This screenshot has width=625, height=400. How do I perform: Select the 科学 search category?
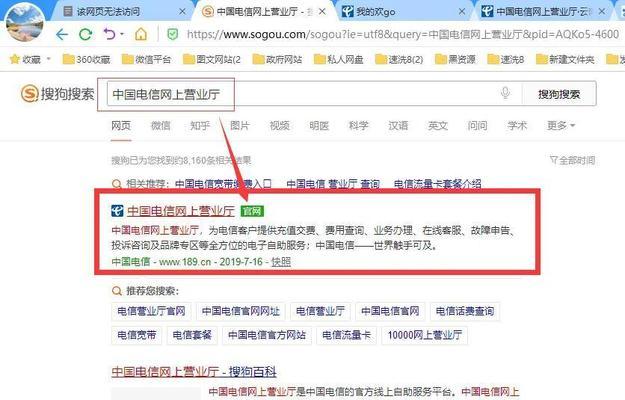point(359,126)
